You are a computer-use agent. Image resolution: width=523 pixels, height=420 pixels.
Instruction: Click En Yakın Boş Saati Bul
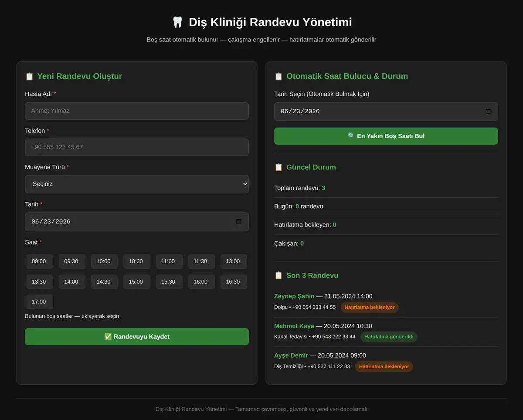tap(386, 136)
